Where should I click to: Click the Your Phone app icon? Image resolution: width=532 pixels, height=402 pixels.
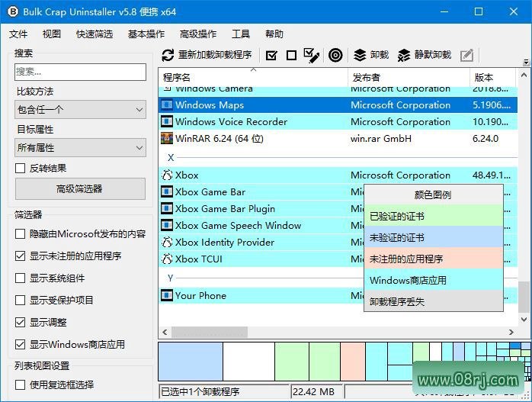pos(167,295)
